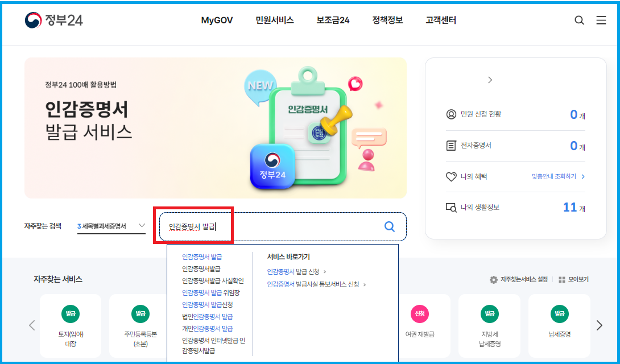Screen dimensions: 620x364
Task: Click the left arrow of the services carousel
Action: [x=32, y=325]
